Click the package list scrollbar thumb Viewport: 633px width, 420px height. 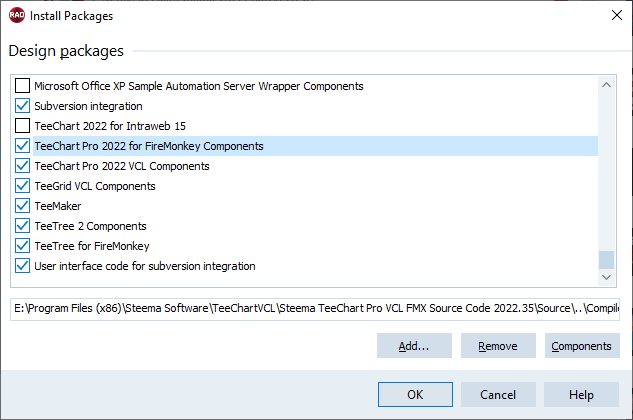[606, 260]
